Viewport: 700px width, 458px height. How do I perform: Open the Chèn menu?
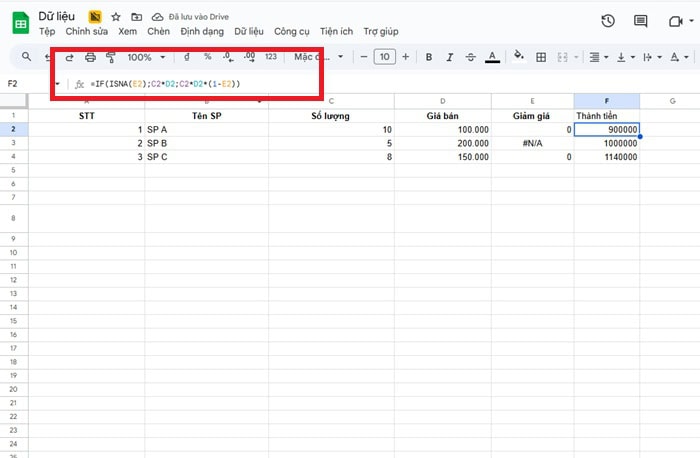(x=158, y=31)
